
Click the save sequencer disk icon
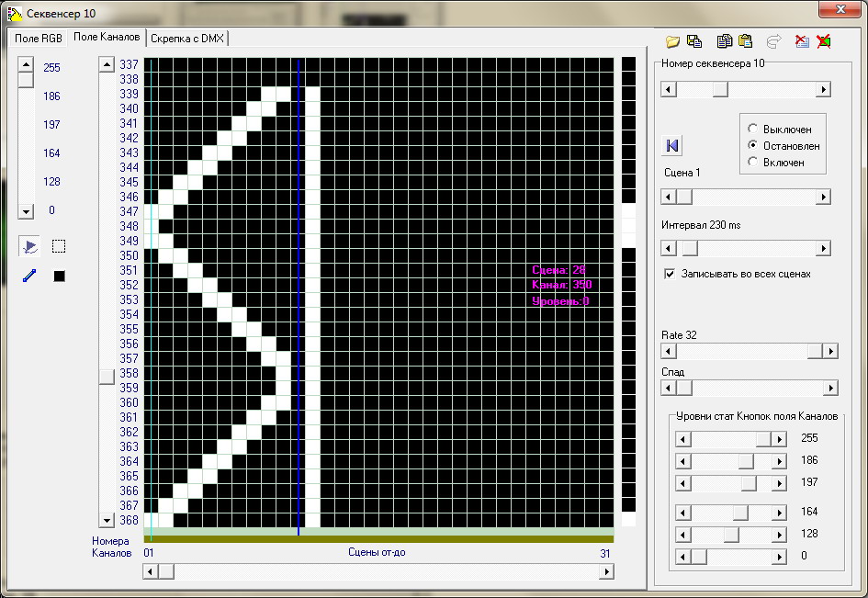(x=694, y=41)
